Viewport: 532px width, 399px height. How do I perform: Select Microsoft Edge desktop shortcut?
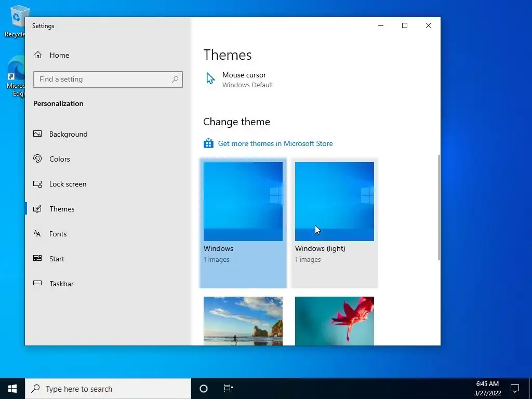point(16,77)
